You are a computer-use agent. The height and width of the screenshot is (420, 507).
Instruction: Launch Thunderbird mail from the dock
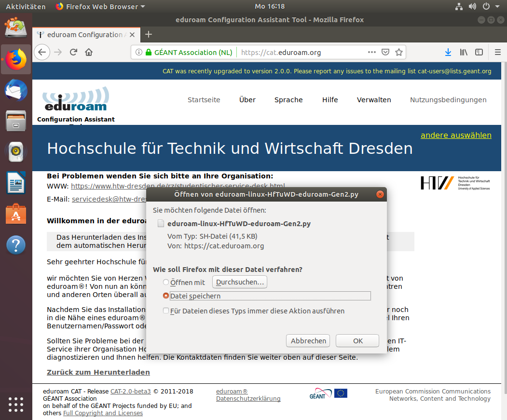pos(16,90)
